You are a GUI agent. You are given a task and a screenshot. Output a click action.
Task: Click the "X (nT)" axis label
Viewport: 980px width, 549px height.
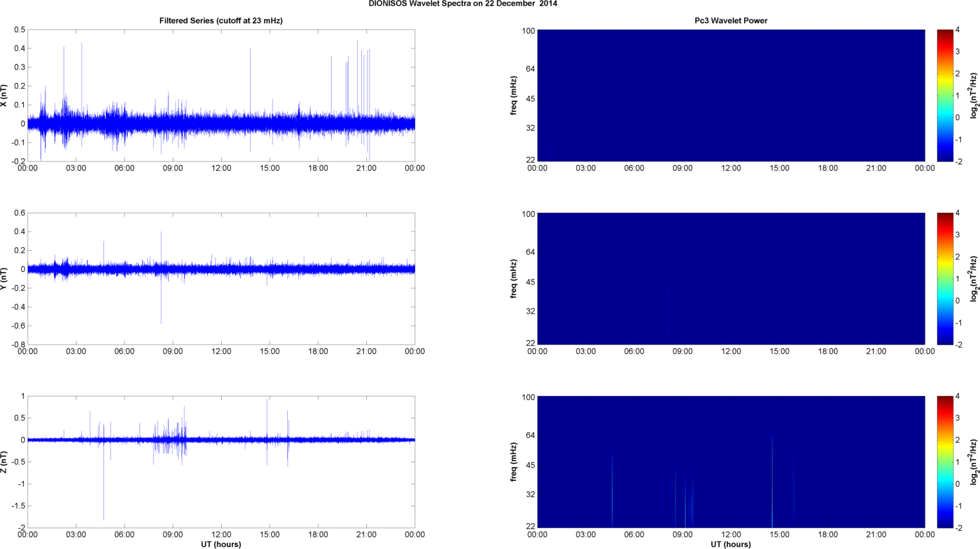(4, 96)
